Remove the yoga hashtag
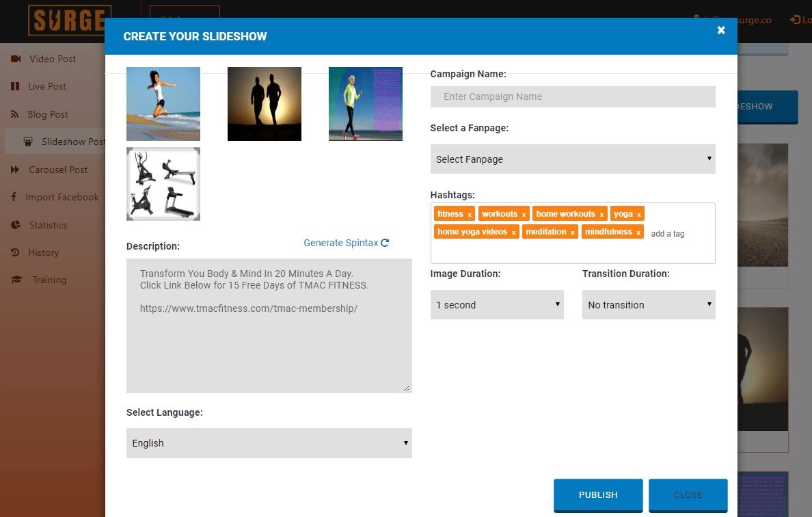Screen dimensions: 812x517 [x=639, y=215]
